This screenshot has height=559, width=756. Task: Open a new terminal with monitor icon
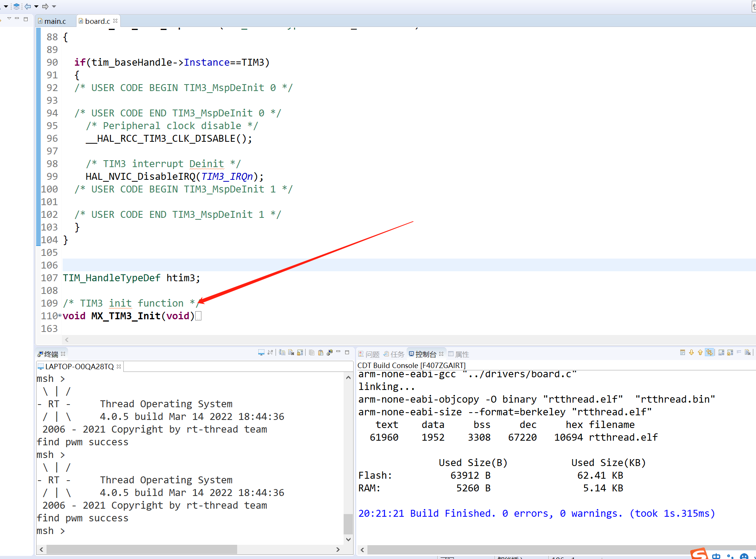point(261,353)
